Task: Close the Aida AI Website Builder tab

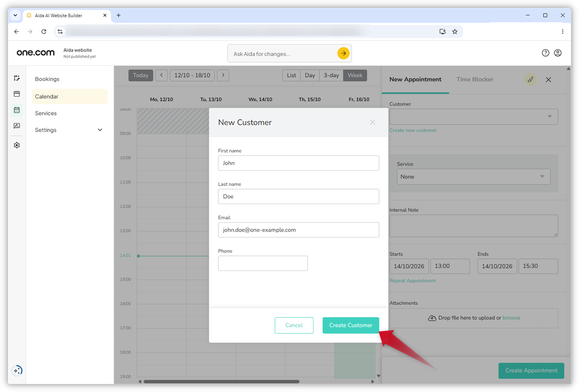Action: [105, 15]
